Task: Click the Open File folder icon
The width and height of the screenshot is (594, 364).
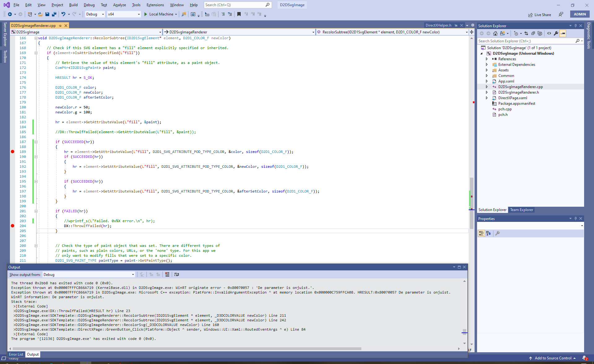Action: pyautogui.click(x=40, y=14)
